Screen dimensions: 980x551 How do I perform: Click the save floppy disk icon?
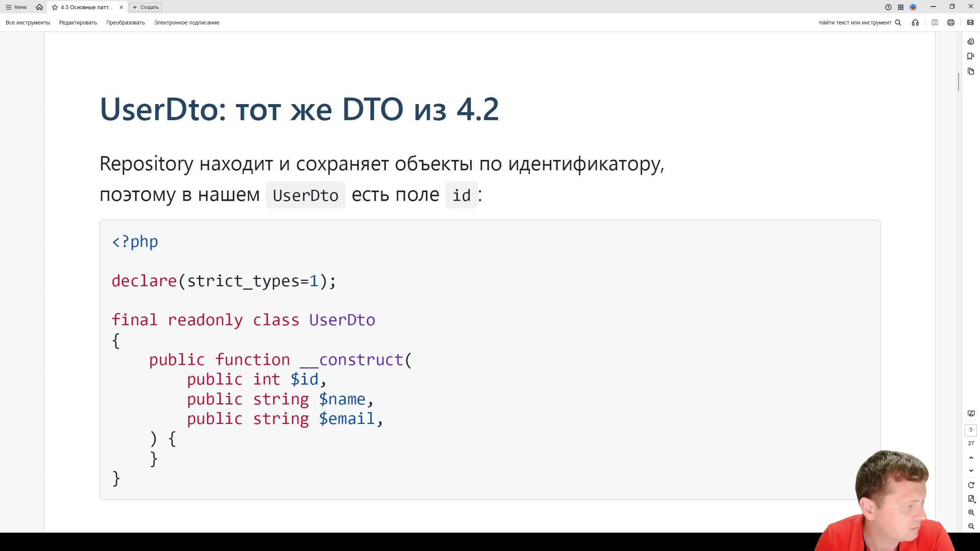[x=934, y=23]
